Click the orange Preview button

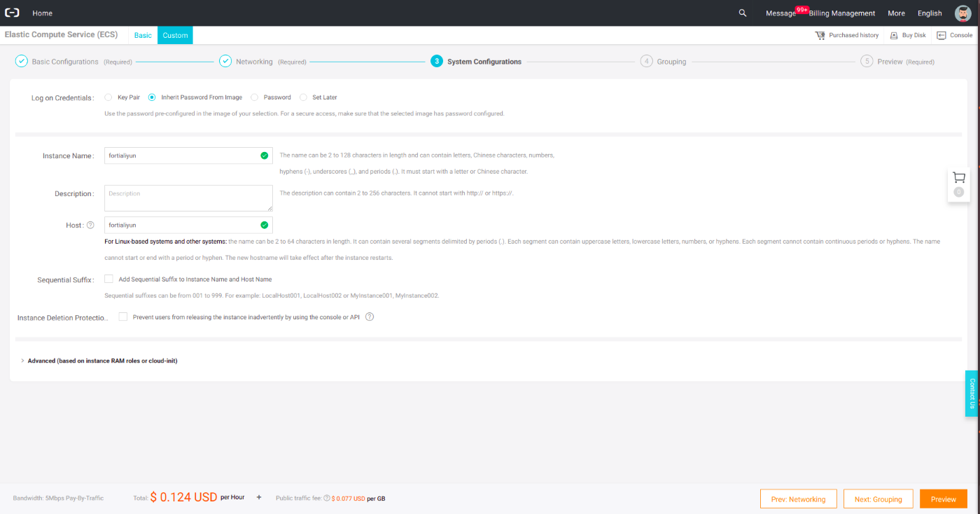pyautogui.click(x=943, y=498)
